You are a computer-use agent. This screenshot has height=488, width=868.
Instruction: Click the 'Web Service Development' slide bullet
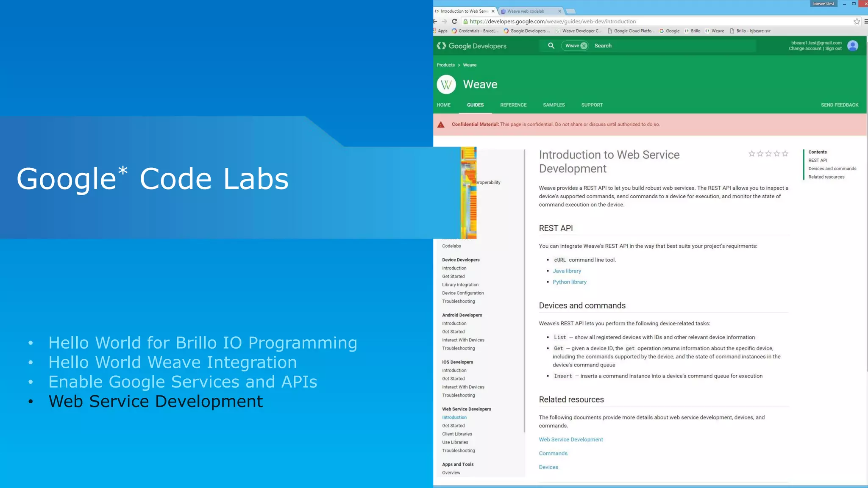[x=156, y=401]
